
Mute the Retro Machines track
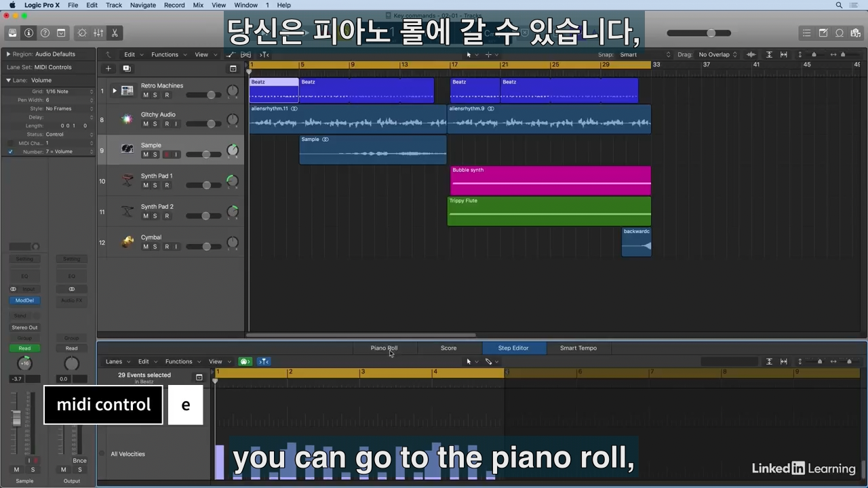(x=145, y=95)
